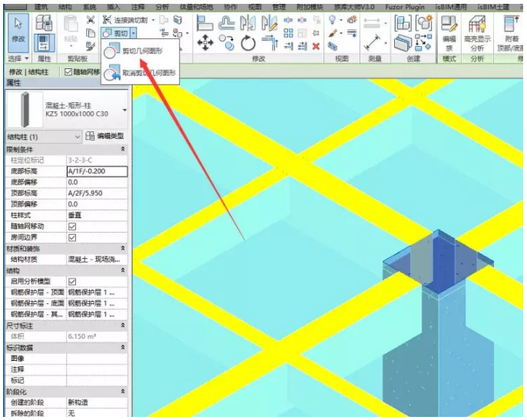Select the Copy elements tool with circles

coord(227,43)
